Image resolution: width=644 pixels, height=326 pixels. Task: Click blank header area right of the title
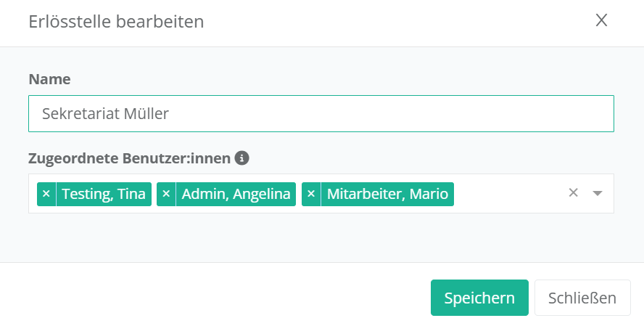(x=399, y=22)
